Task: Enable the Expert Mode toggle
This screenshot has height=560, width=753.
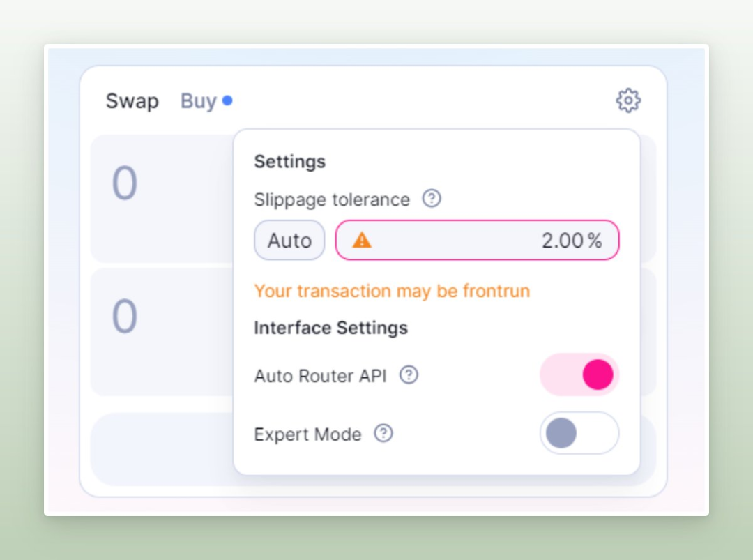Action: pyautogui.click(x=579, y=433)
